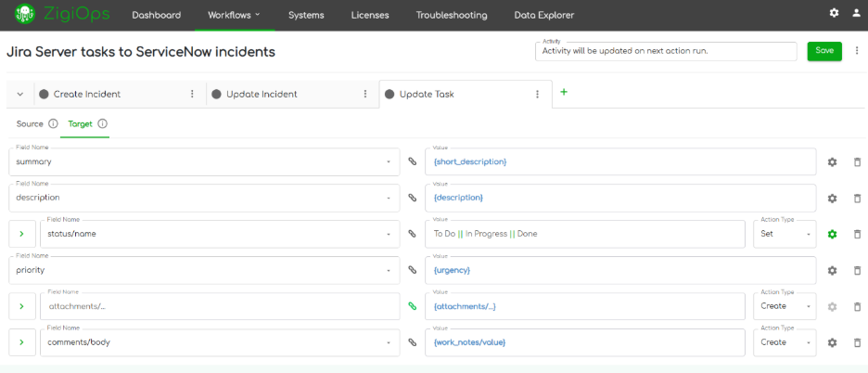Viewport: 868px width, 373px height.
Task: Click the green Save button
Action: pyautogui.click(x=824, y=50)
